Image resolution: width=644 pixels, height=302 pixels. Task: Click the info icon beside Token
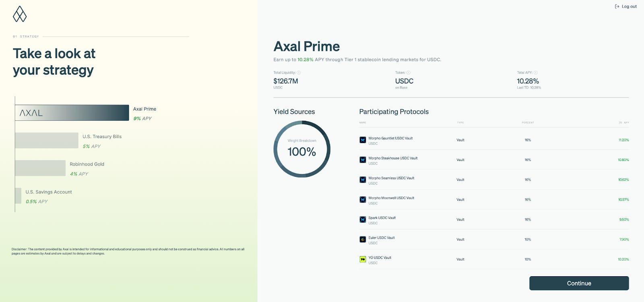pos(408,73)
